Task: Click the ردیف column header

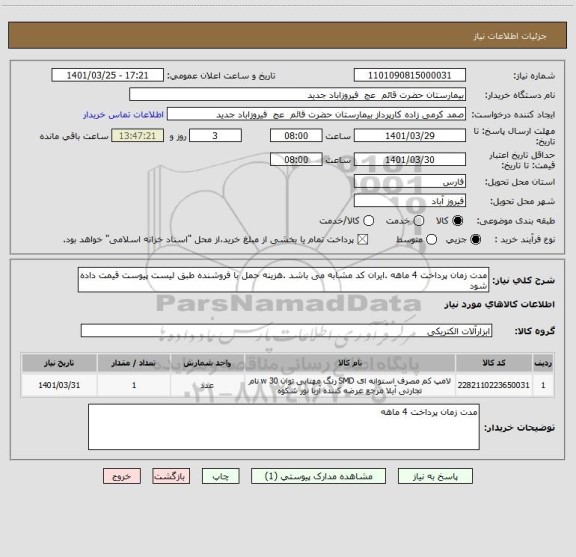Action: tap(543, 363)
